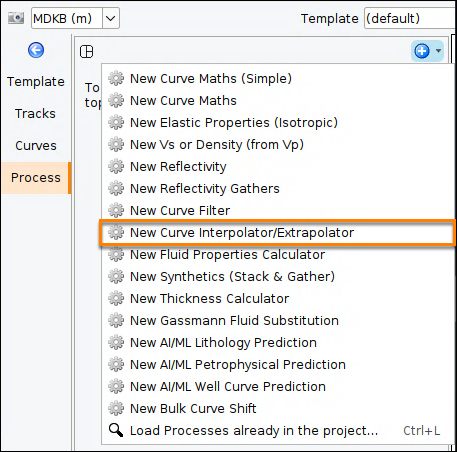The height and width of the screenshot is (452, 457).
Task: Select the Process tab
Action: (36, 178)
